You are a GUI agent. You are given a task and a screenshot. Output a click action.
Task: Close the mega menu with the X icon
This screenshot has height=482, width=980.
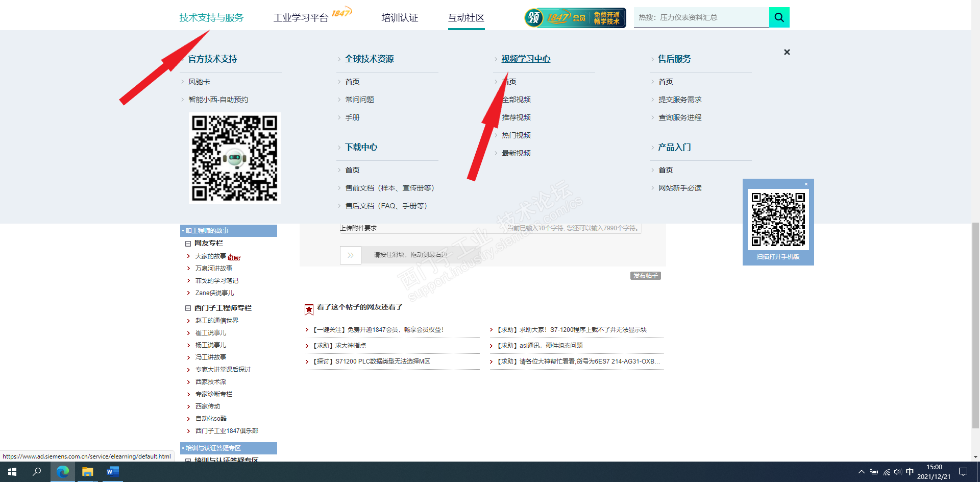[787, 52]
